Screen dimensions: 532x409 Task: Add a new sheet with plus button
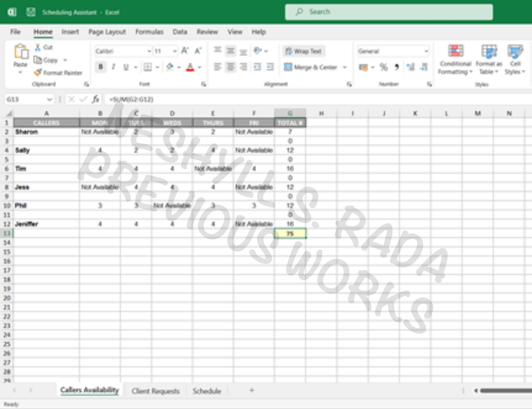coord(252,390)
